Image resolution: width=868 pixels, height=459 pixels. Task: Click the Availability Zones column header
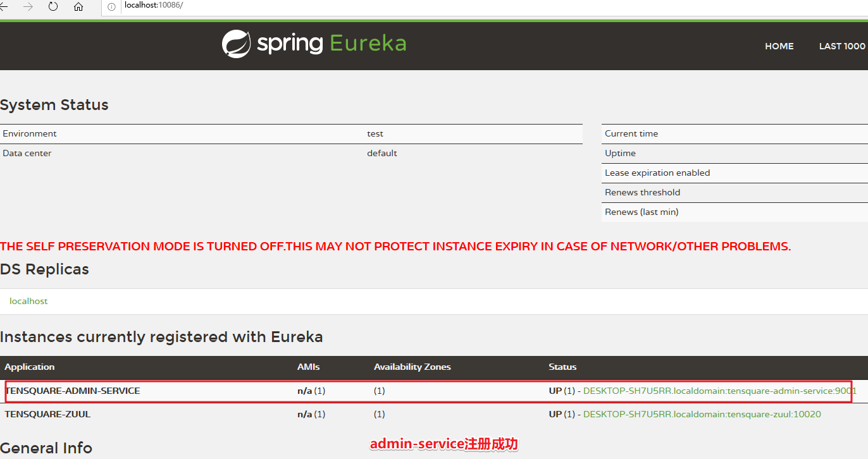tap(412, 367)
